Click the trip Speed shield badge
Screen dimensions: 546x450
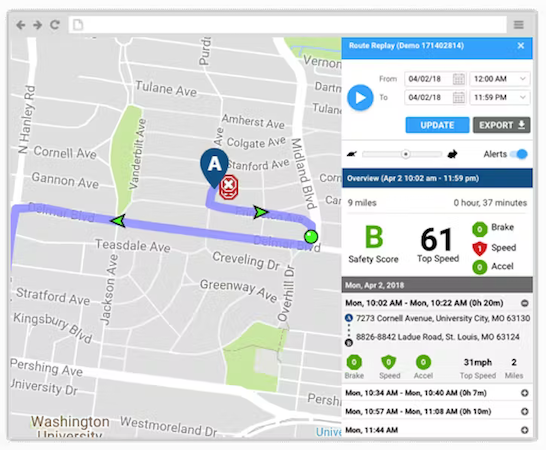coord(389,363)
